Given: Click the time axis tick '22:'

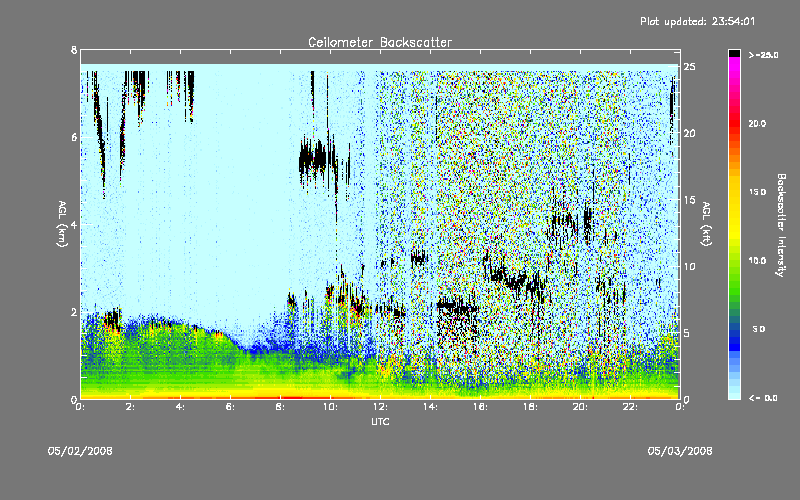Looking at the screenshot, I should 631,407.
